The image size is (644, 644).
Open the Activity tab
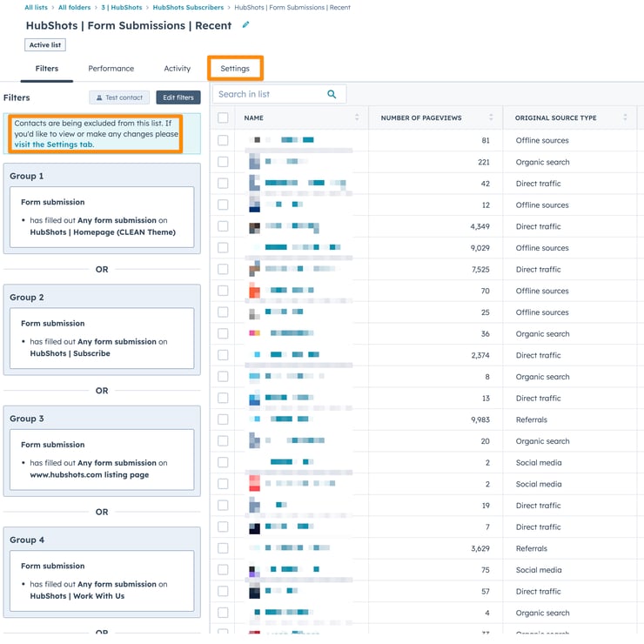[177, 69]
